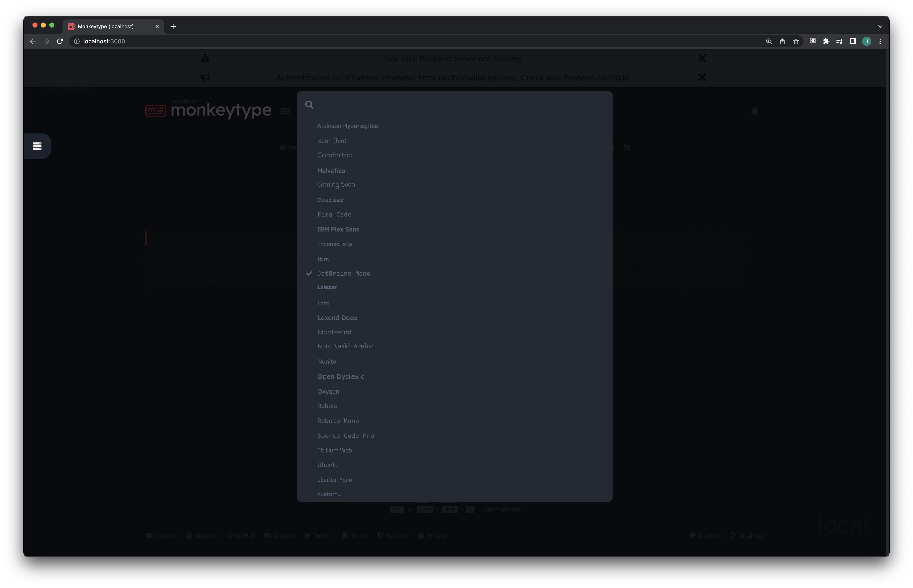Pick Fira Code from the list

454,215
